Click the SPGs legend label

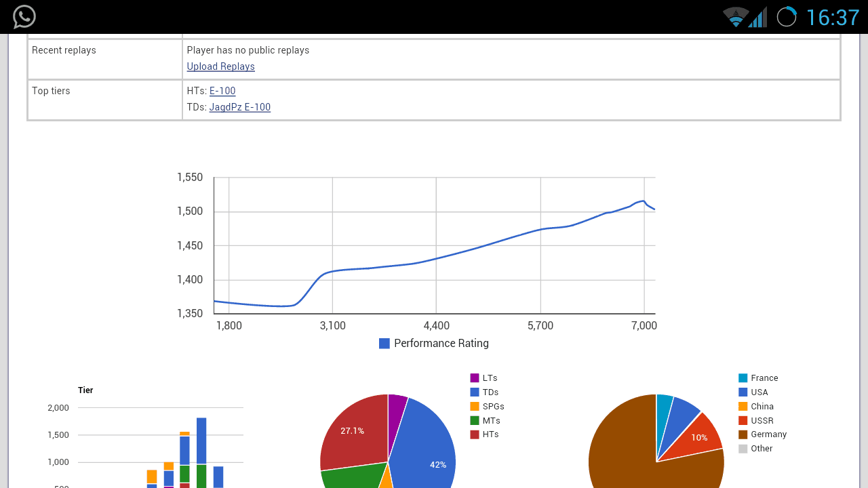tap(494, 407)
